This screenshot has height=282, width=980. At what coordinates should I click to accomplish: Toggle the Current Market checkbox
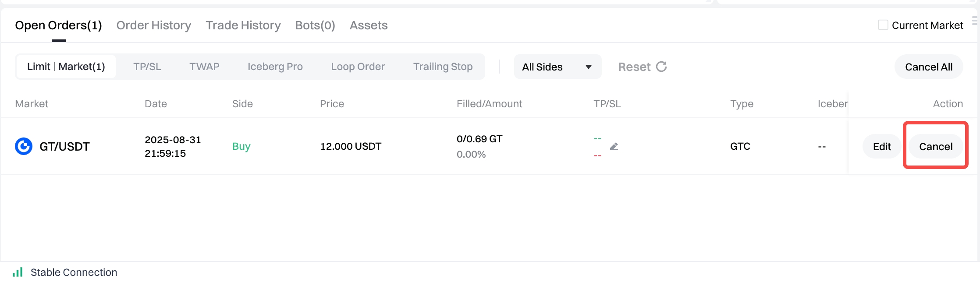[x=883, y=25]
